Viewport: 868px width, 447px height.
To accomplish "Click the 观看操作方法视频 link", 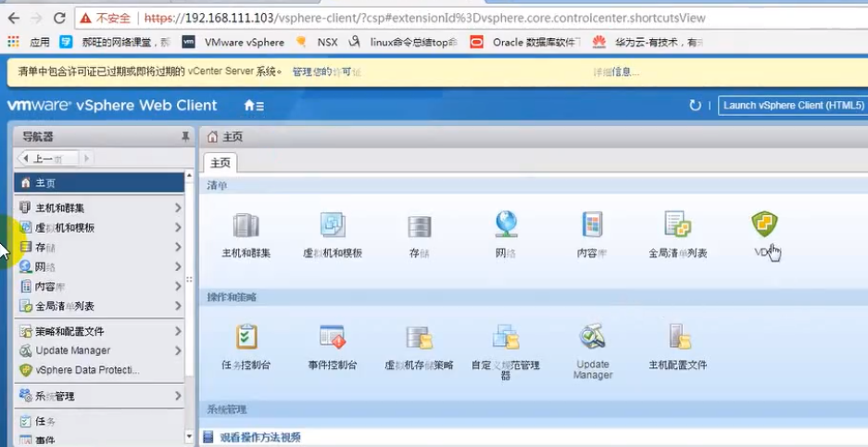I will tap(260, 438).
